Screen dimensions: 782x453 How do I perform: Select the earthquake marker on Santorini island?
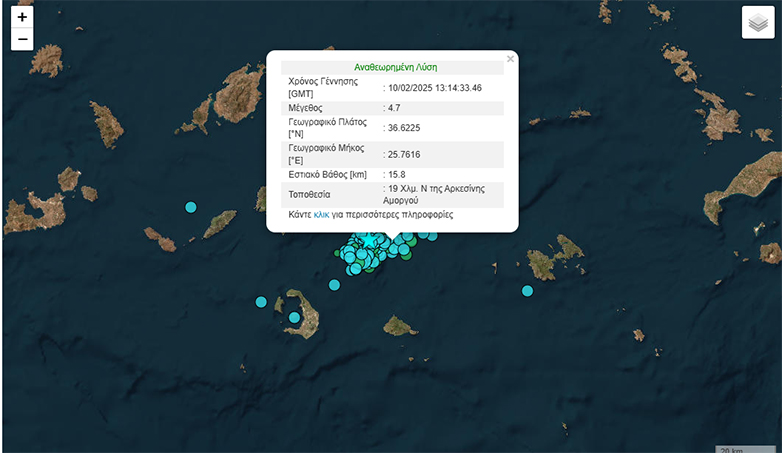[x=294, y=318]
